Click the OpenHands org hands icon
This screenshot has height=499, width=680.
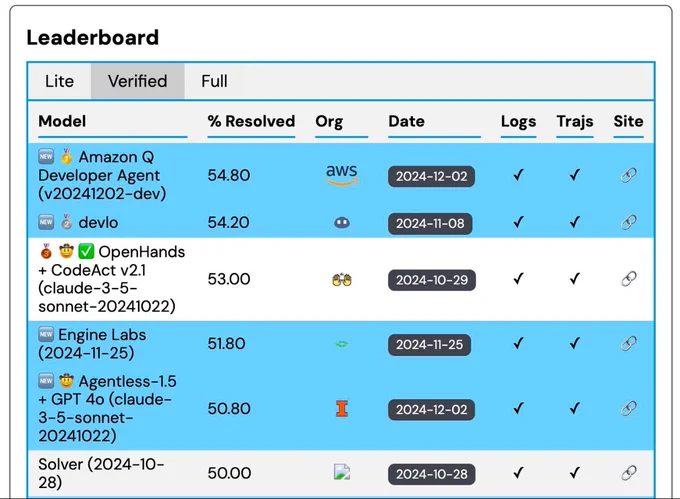(342, 280)
